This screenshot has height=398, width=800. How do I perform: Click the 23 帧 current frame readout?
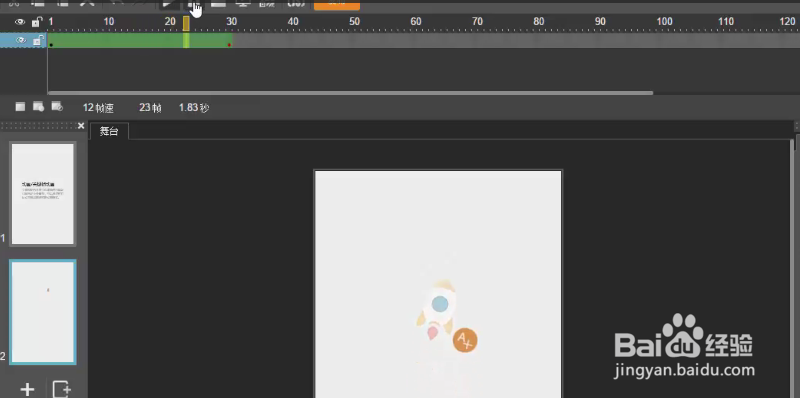pos(151,108)
